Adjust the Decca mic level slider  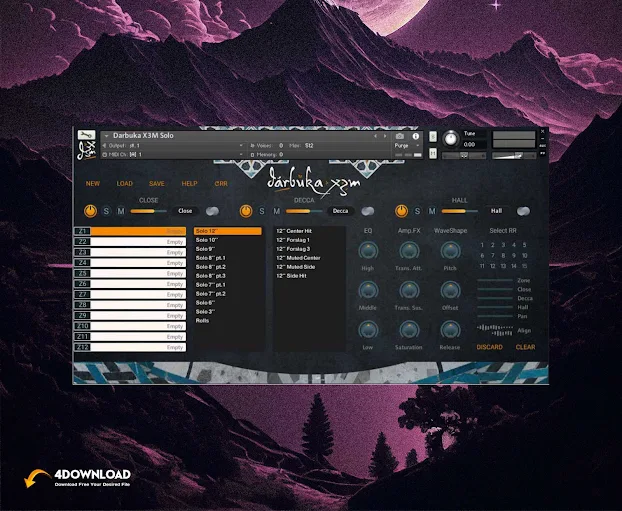click(304, 211)
